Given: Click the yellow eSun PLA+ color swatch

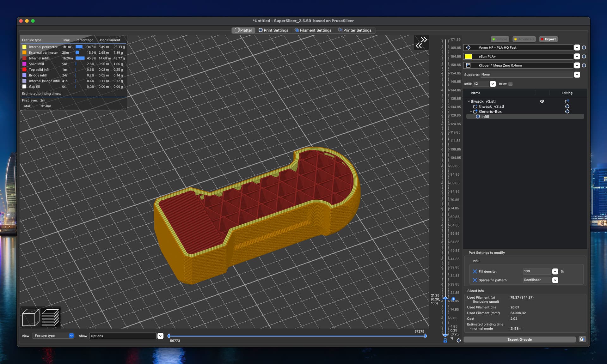Looking at the screenshot, I should tap(468, 57).
